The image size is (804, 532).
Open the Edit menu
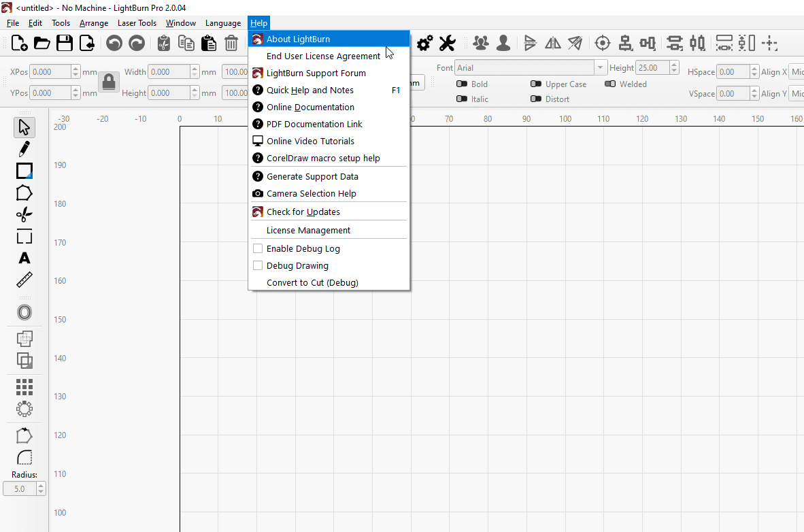(35, 23)
